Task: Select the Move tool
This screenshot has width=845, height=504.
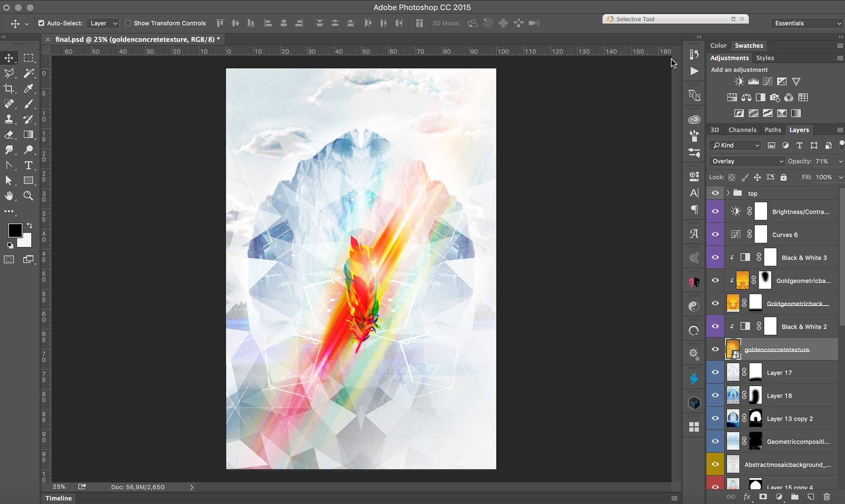Action: click(x=9, y=58)
